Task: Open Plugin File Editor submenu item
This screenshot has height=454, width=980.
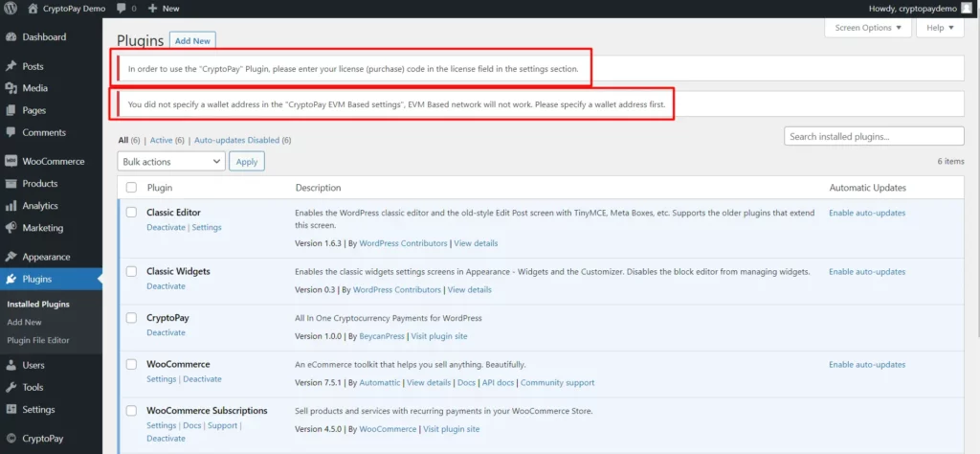Action: tap(38, 340)
